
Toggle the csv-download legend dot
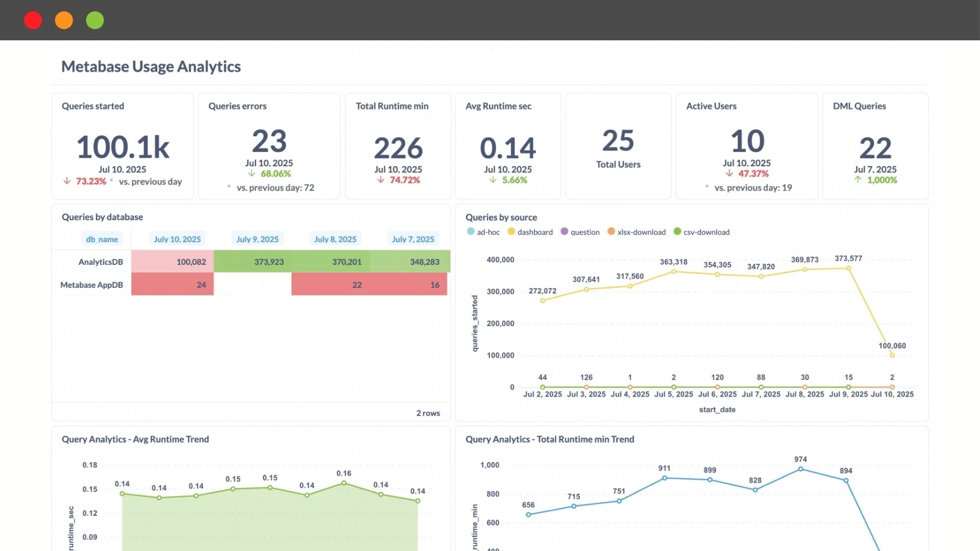[x=677, y=232]
